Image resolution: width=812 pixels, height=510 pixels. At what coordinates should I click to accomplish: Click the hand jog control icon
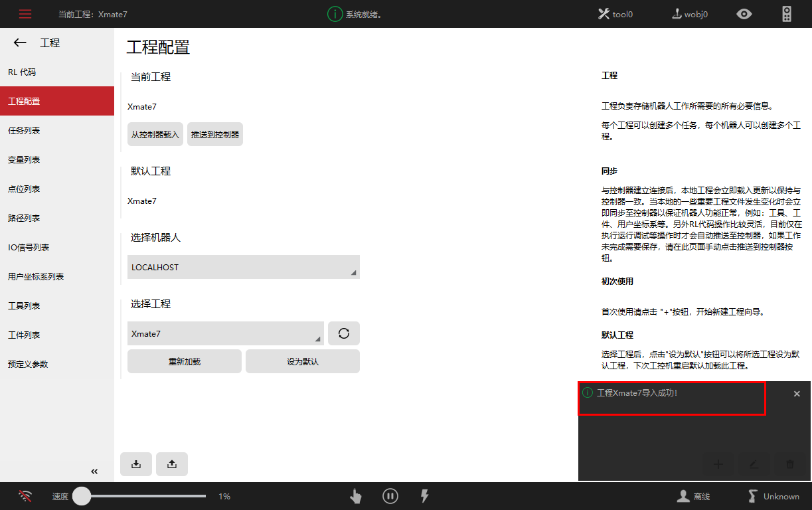pos(355,496)
